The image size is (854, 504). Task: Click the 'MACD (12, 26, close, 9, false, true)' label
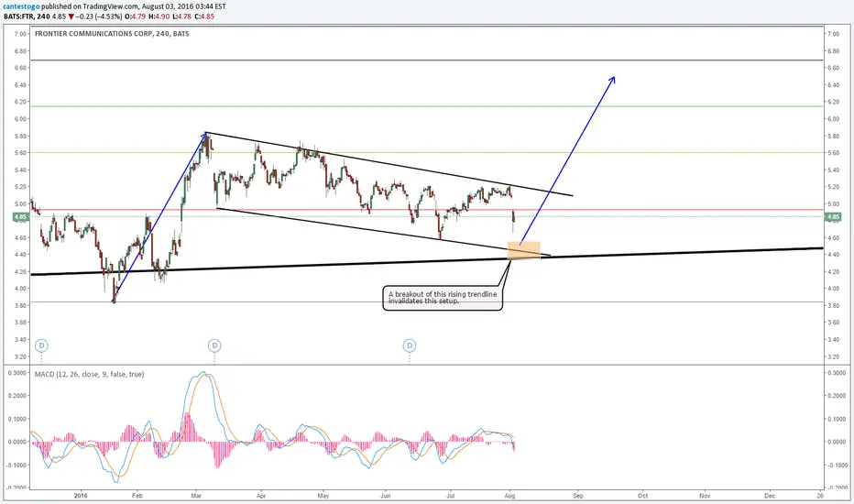point(89,374)
